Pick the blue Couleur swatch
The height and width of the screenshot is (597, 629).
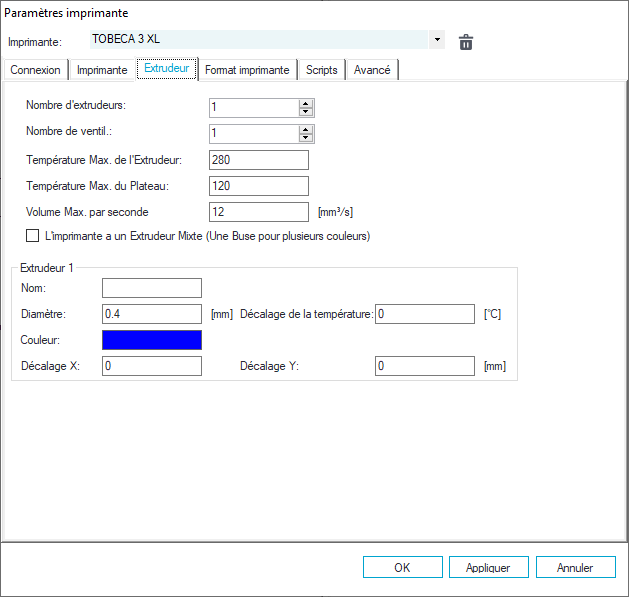coord(151,340)
